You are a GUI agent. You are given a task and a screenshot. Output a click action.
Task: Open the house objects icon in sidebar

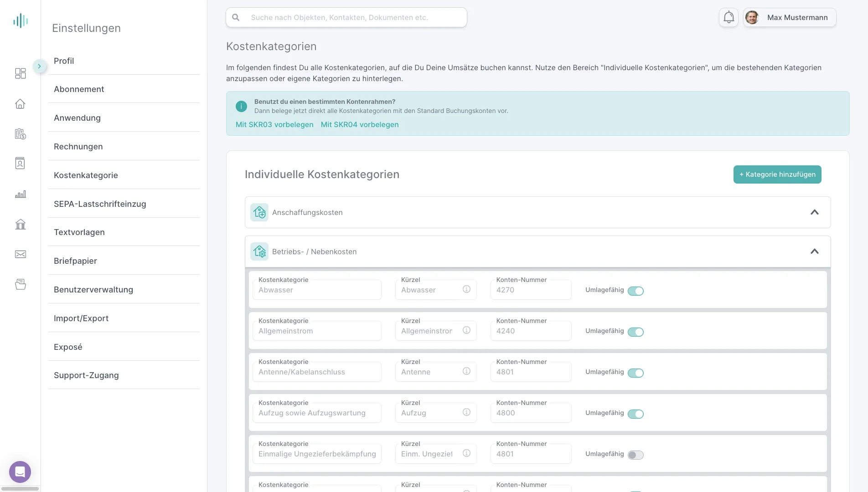click(21, 104)
